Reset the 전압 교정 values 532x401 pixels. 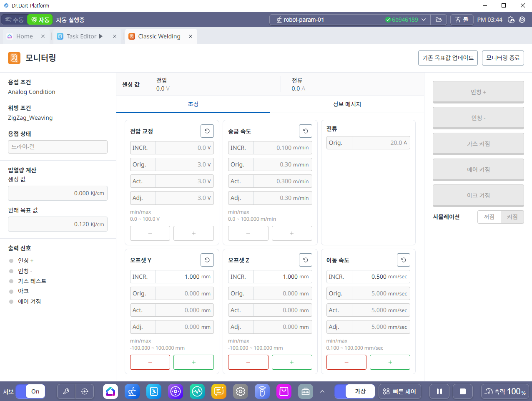(x=207, y=131)
